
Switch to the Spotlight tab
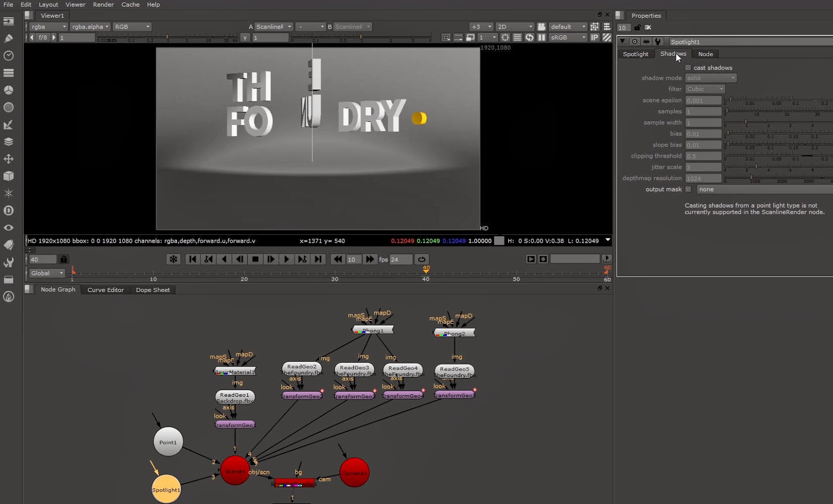[636, 54]
